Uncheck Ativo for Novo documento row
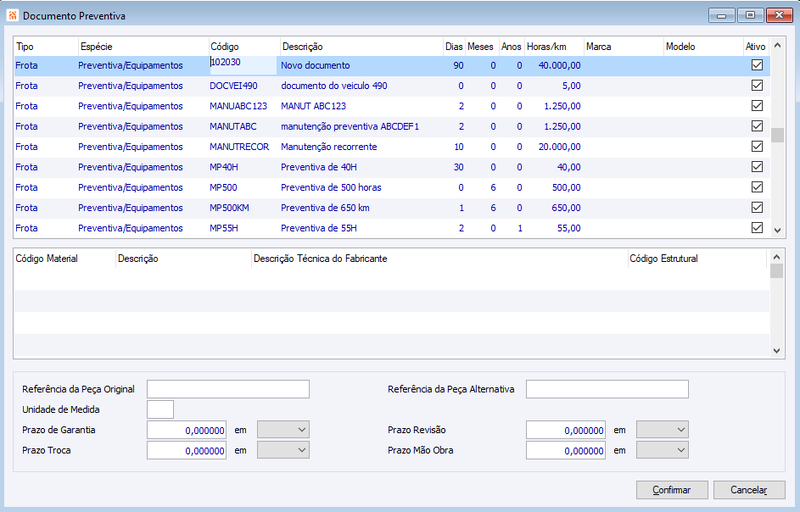The image size is (800, 512). 757,65
